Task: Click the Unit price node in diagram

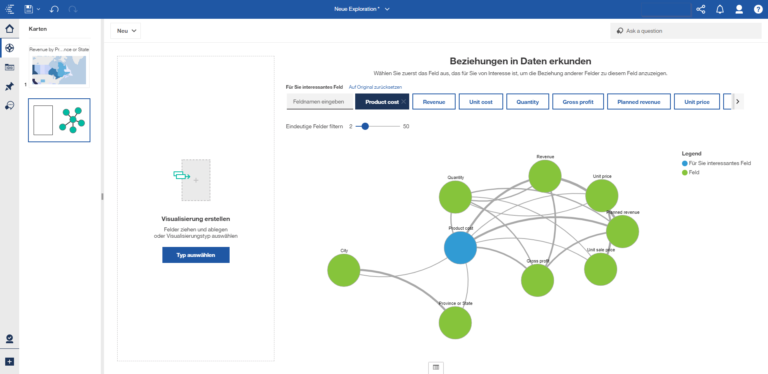Action: click(602, 195)
